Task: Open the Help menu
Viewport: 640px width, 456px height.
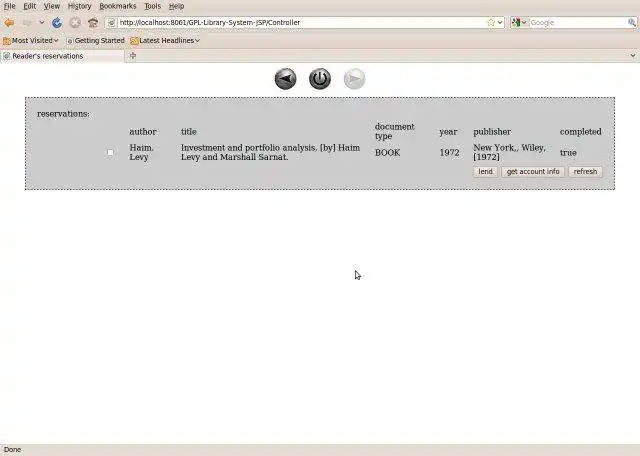Action: tap(176, 6)
